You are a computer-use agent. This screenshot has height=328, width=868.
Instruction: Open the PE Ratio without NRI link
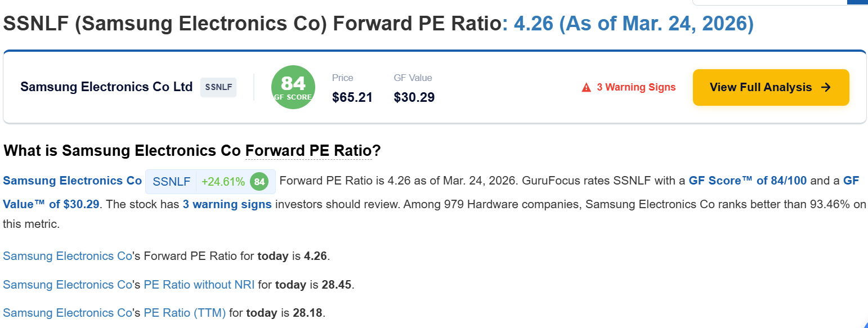(199, 285)
